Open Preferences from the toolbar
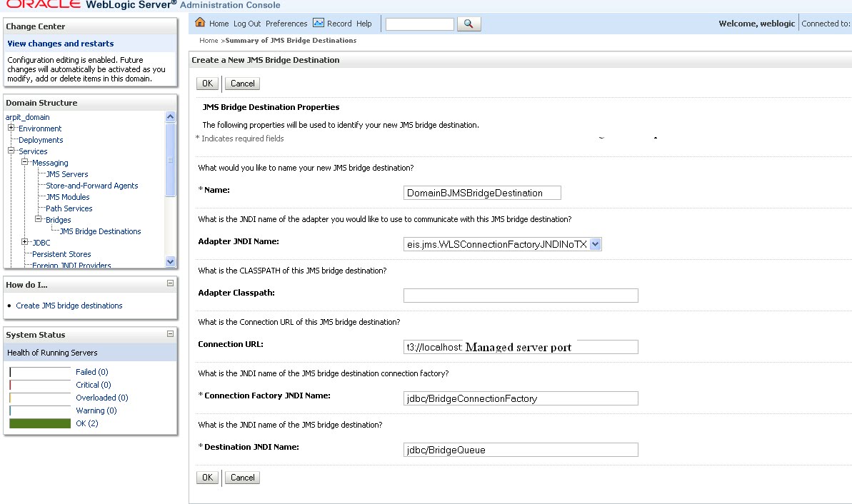Image resolution: width=852 pixels, height=504 pixels. (x=286, y=24)
